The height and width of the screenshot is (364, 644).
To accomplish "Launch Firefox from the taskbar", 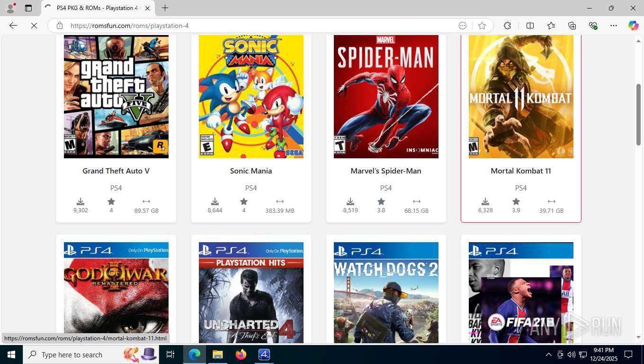I will (241, 355).
